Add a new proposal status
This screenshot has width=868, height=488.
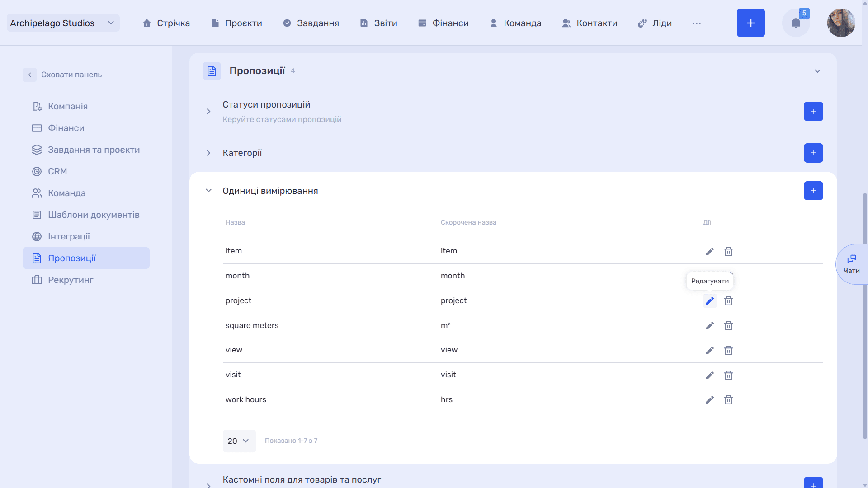pyautogui.click(x=813, y=111)
